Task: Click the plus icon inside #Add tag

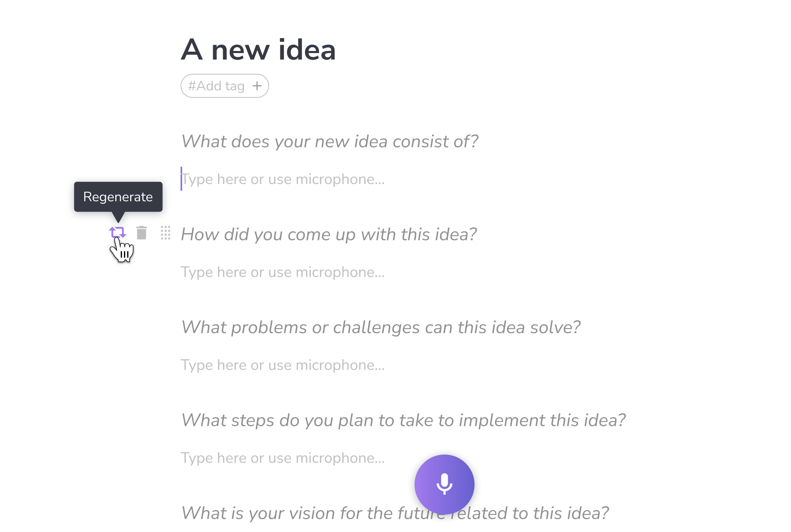Action: pyautogui.click(x=257, y=85)
